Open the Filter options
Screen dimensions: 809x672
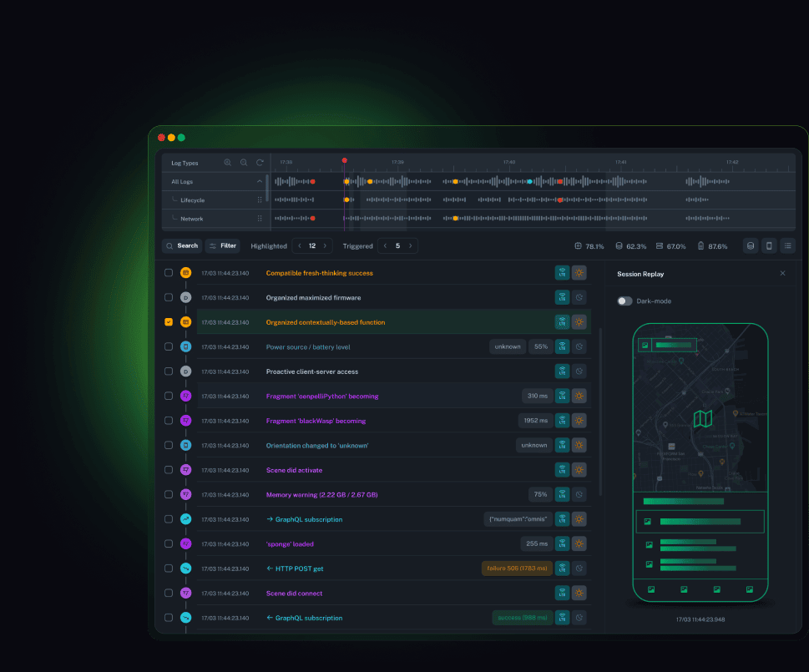pos(223,246)
